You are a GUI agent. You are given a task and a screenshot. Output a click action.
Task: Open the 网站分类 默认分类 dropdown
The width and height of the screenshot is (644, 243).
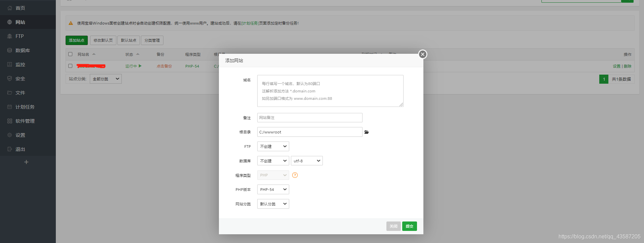click(273, 204)
